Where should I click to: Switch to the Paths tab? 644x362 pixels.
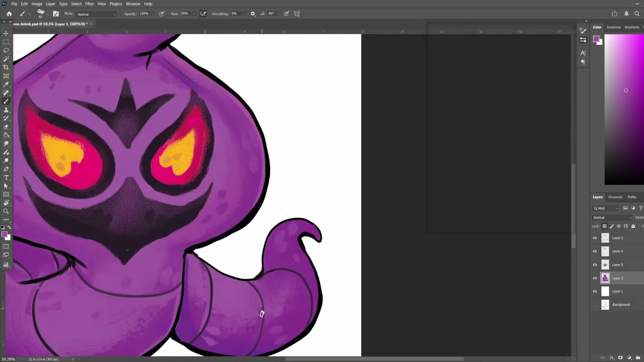[632, 197]
